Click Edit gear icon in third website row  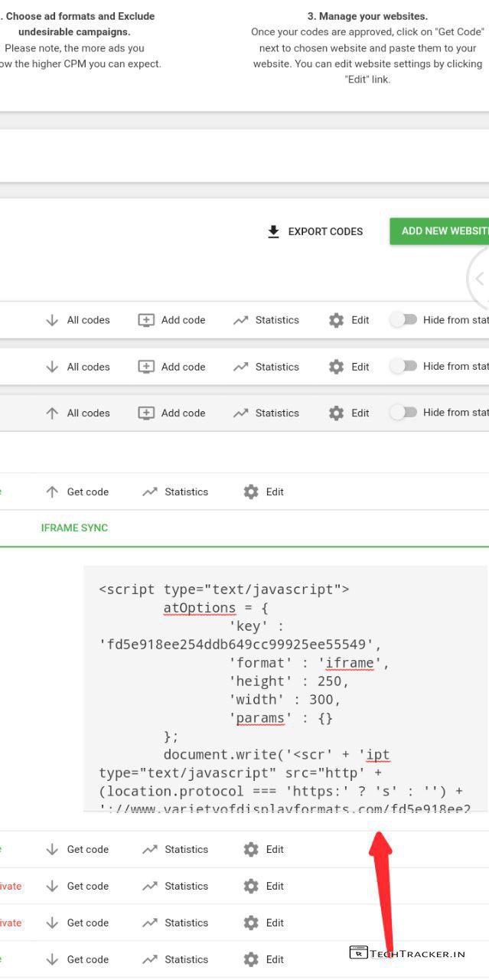point(336,413)
